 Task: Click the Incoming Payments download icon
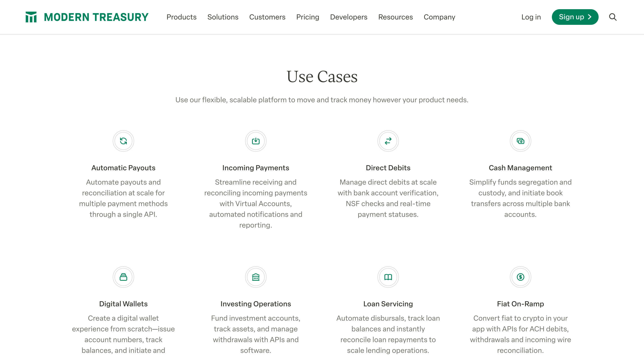(256, 141)
